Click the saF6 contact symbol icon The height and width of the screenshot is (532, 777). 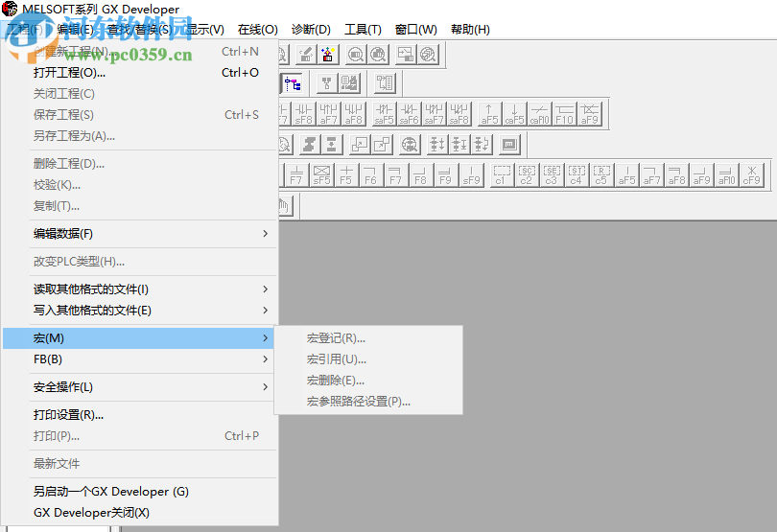point(409,114)
